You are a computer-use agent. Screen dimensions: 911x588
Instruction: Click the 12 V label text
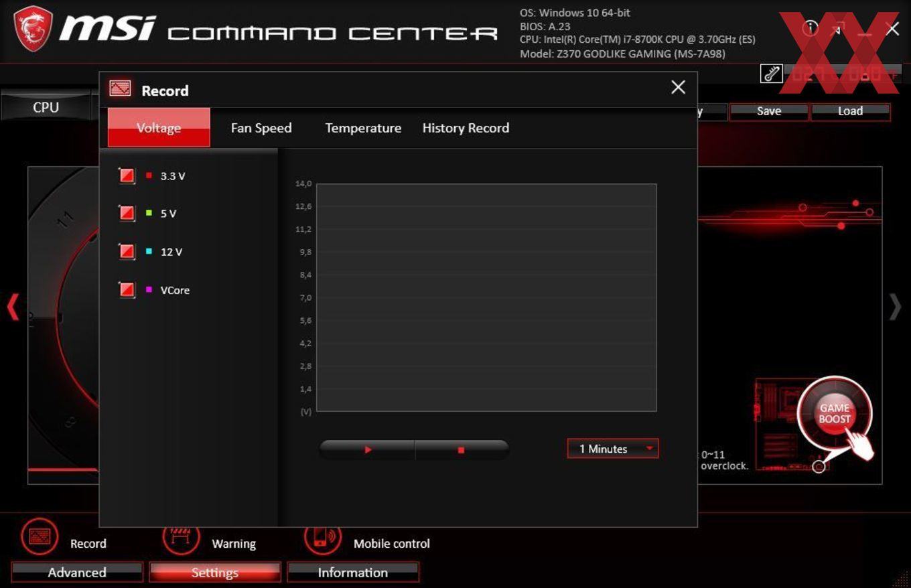(x=171, y=252)
